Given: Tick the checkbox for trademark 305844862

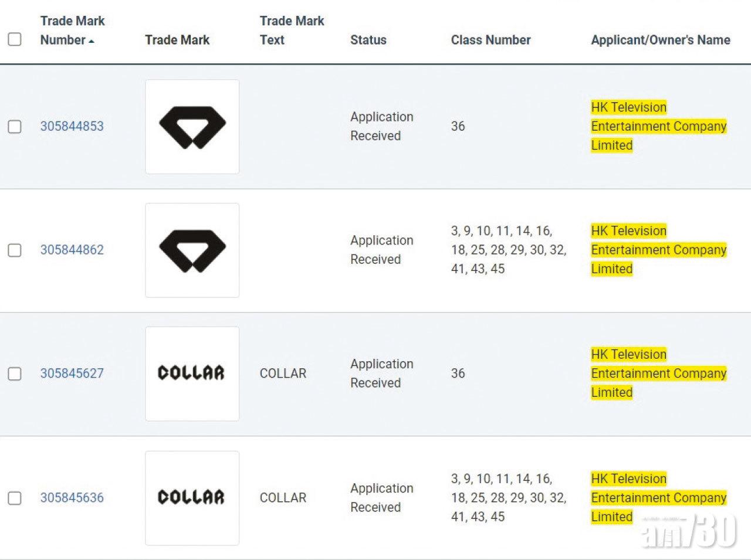Looking at the screenshot, I should point(15,250).
